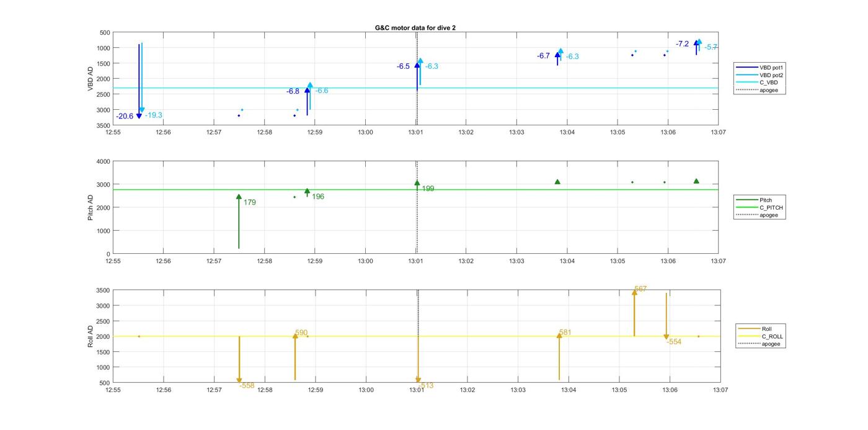Click the "12:55" tick below the VBD plot
The image size is (868, 430).
pos(113,132)
